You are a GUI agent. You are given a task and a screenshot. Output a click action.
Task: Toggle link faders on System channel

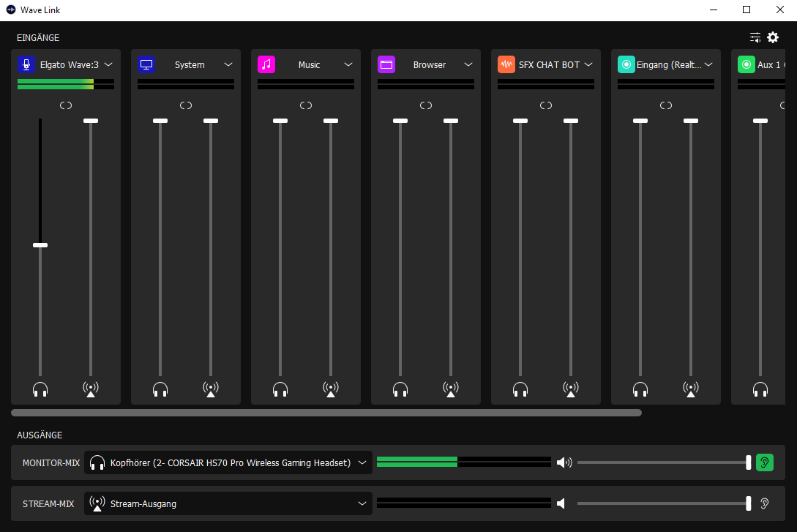pyautogui.click(x=186, y=105)
